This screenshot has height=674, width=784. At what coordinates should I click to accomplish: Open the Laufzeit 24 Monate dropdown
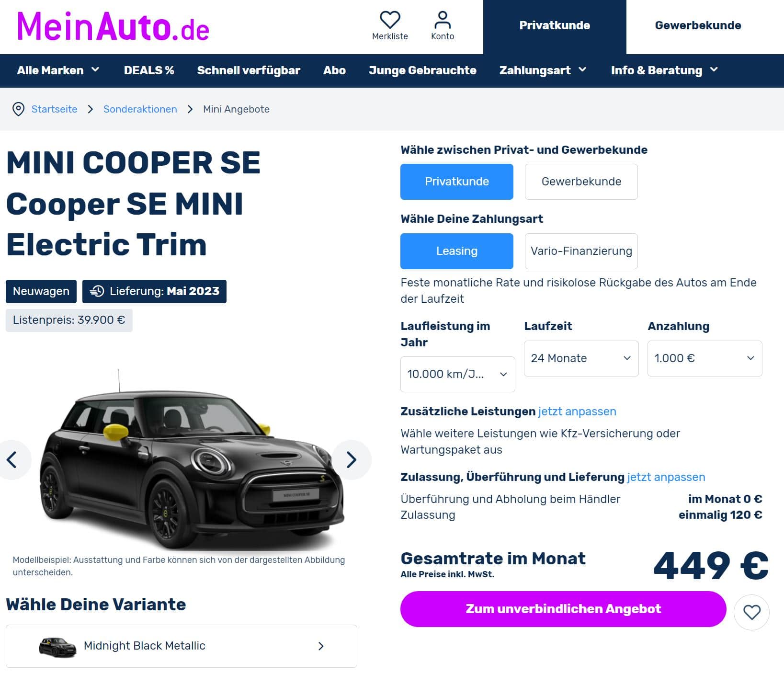click(x=581, y=358)
